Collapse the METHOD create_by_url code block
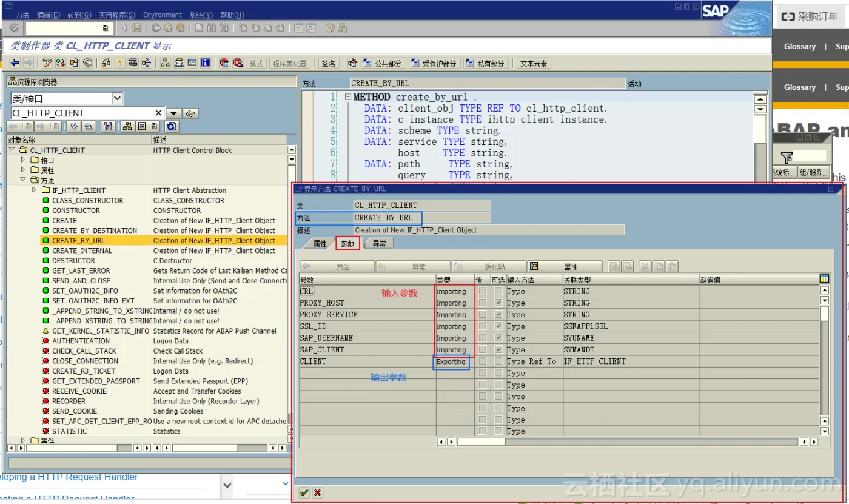Image resolution: width=849 pixels, height=504 pixels. click(x=347, y=97)
